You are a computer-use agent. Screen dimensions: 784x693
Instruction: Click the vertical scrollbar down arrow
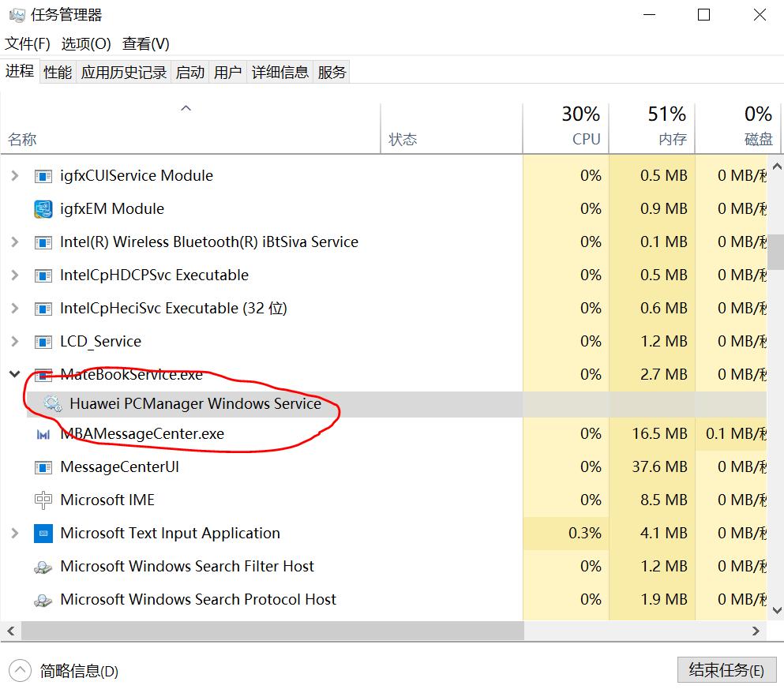[777, 610]
